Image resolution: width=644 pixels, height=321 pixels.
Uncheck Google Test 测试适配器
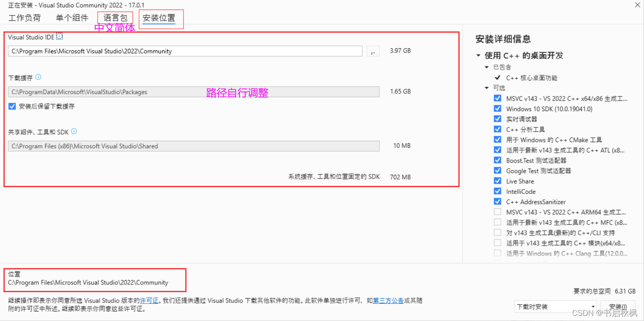click(498, 170)
